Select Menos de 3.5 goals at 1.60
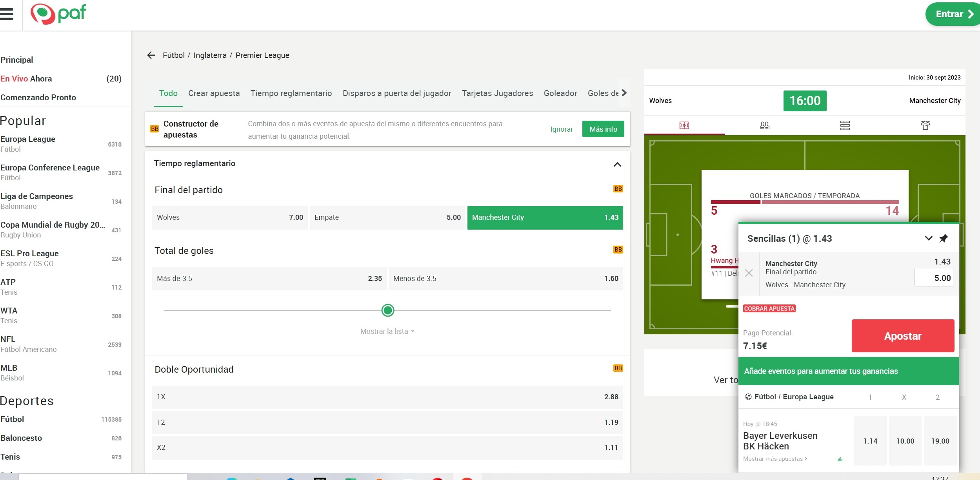 (x=506, y=279)
